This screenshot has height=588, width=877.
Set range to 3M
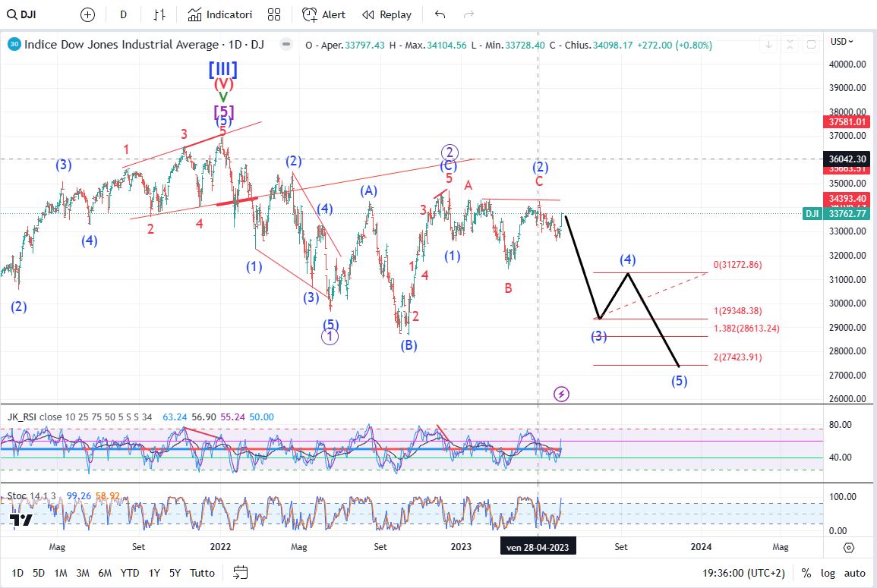82,573
